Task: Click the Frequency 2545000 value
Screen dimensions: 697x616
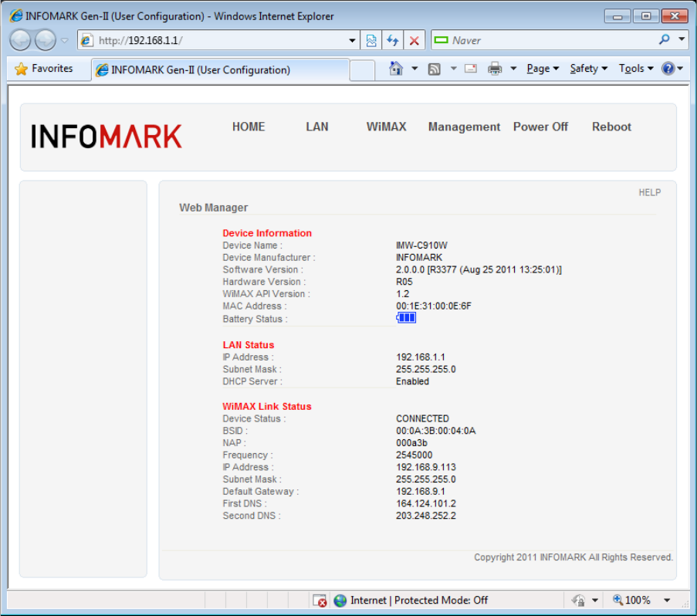Action: (414, 455)
